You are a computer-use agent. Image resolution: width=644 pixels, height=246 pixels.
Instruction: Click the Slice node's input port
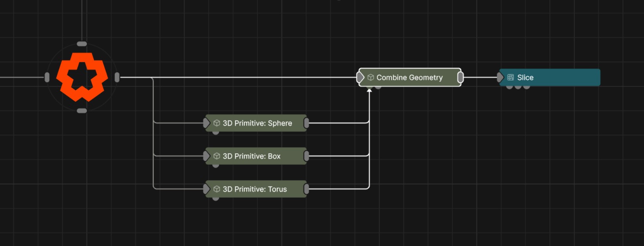pos(500,78)
